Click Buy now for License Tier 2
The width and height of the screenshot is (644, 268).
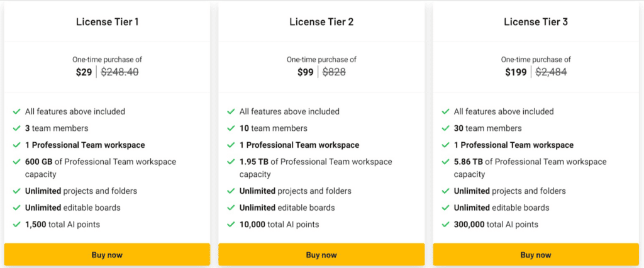321,255
